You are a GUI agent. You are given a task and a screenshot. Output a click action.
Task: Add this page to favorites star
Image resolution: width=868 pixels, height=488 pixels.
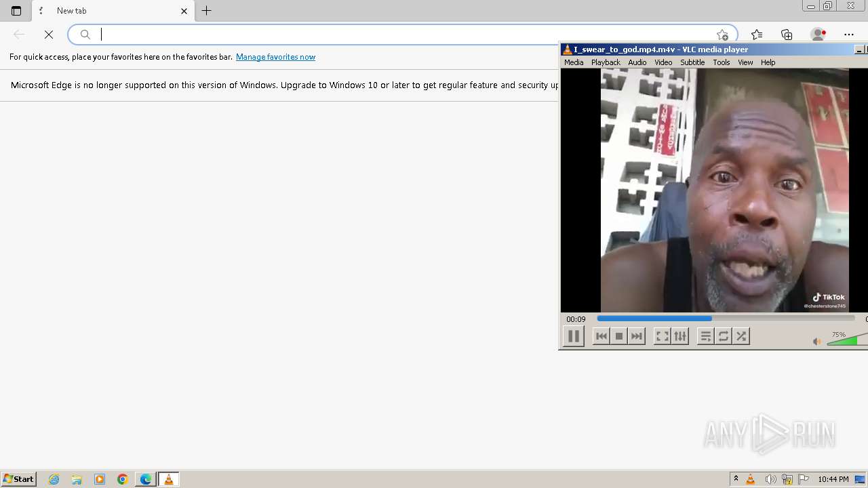722,35
